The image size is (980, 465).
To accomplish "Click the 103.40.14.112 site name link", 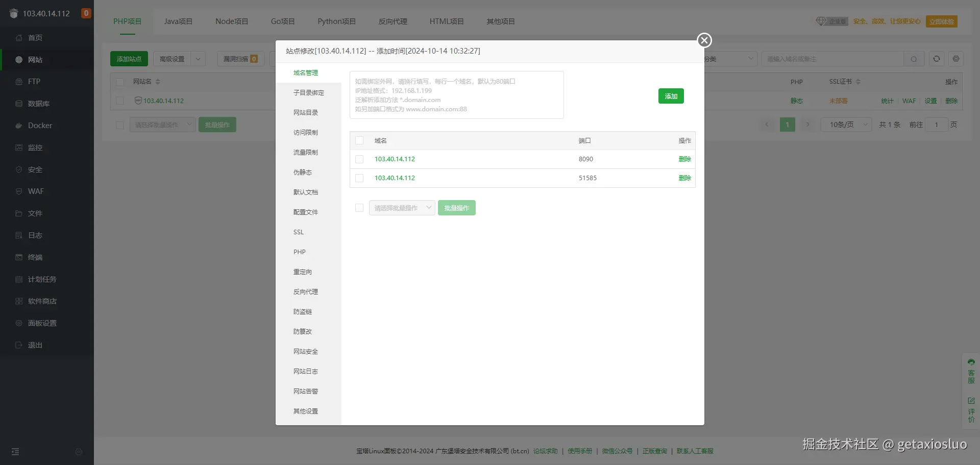I will pyautogui.click(x=163, y=101).
